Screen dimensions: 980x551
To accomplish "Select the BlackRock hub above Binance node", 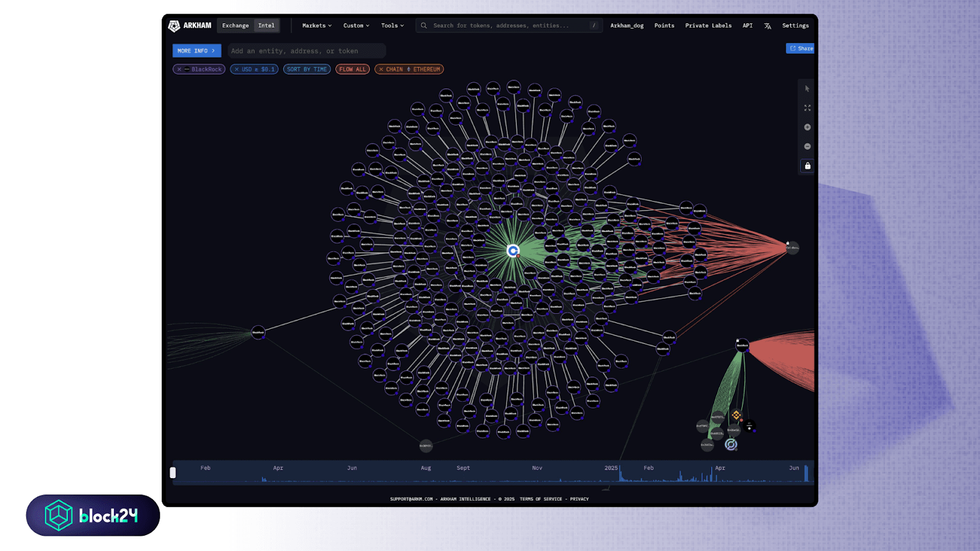I will click(x=742, y=346).
